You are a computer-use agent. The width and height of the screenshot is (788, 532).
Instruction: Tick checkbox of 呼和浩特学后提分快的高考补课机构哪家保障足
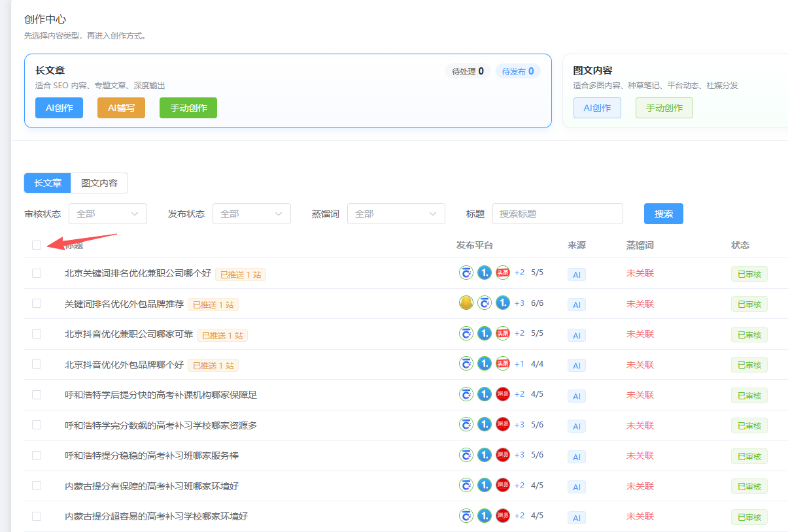[37, 395]
